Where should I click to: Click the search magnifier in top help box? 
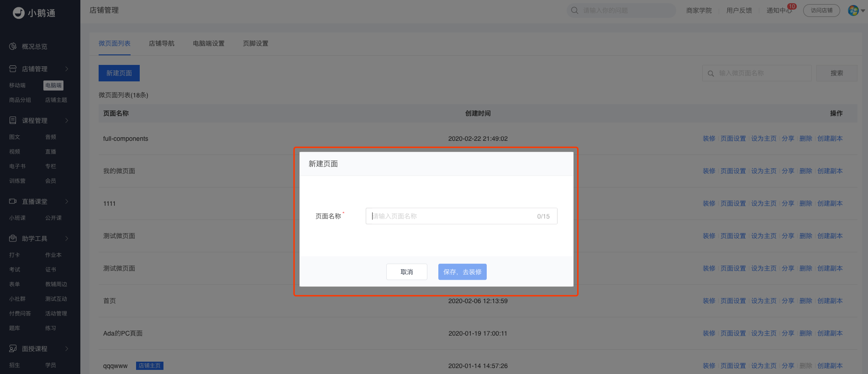575,10
